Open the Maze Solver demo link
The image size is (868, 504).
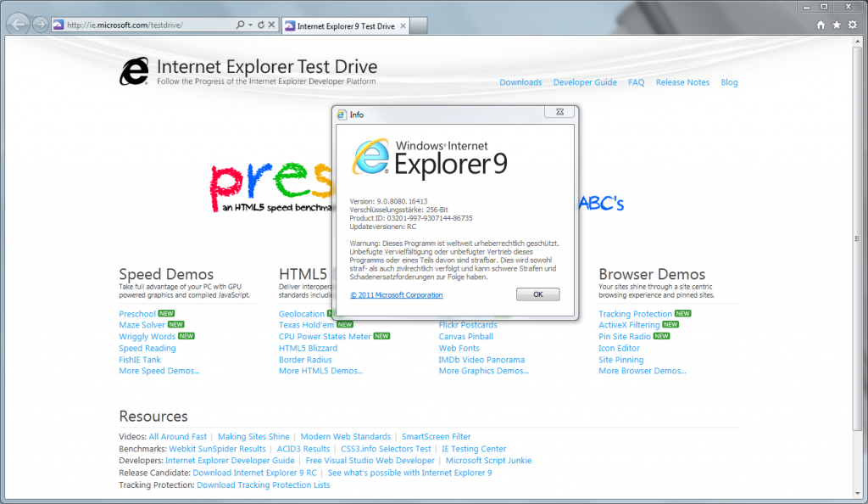tap(142, 325)
